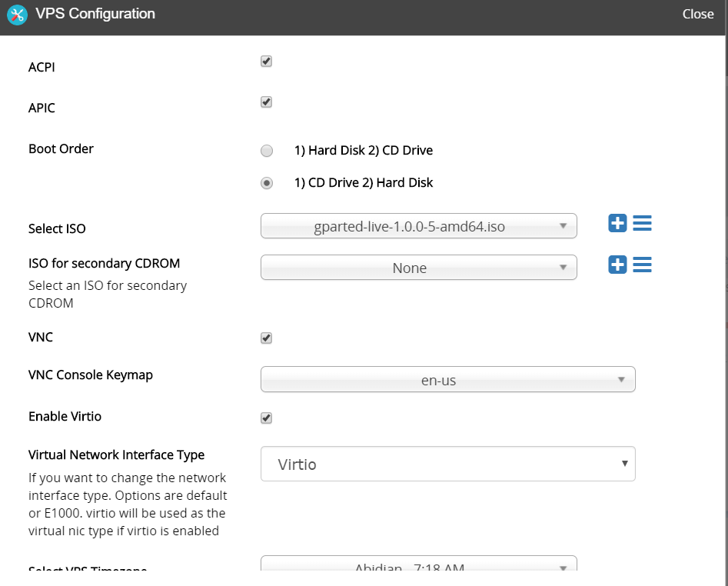Screen dimensions: 728x586
Task: Open the Select ISO gparted dropdown
Action: (418, 226)
